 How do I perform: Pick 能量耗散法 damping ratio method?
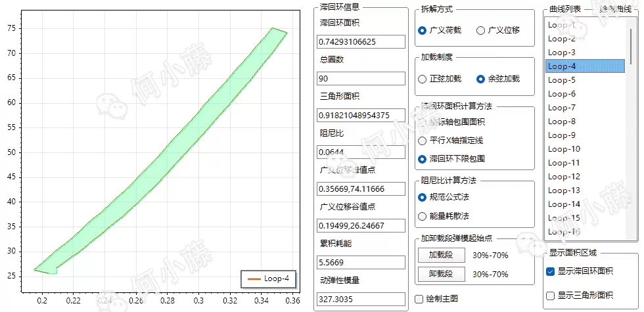coord(423,215)
